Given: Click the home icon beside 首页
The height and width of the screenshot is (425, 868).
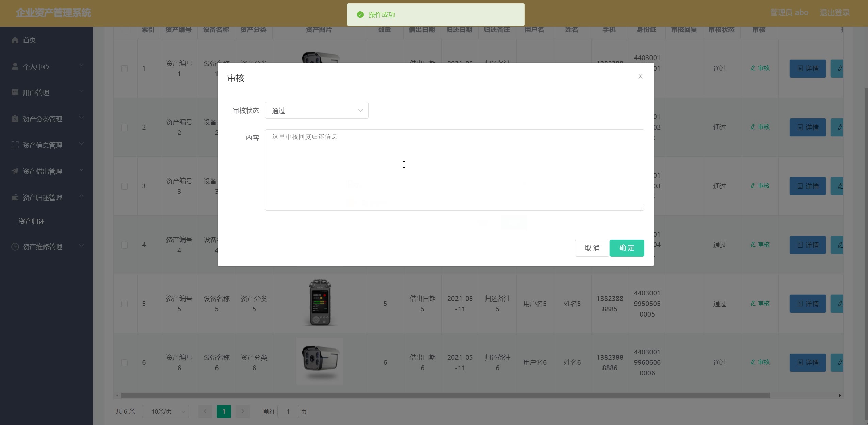Looking at the screenshot, I should point(15,40).
